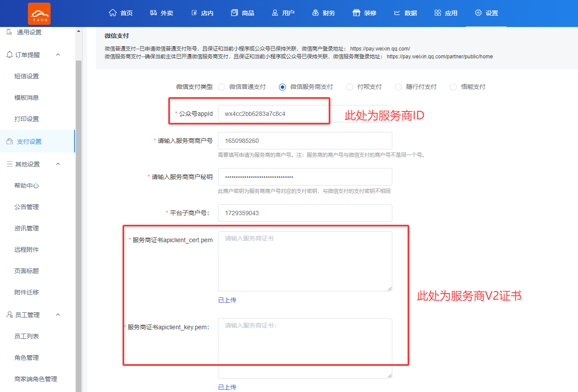
Task: Collapse the 其他设置 sidebar section
Action: coord(58,164)
